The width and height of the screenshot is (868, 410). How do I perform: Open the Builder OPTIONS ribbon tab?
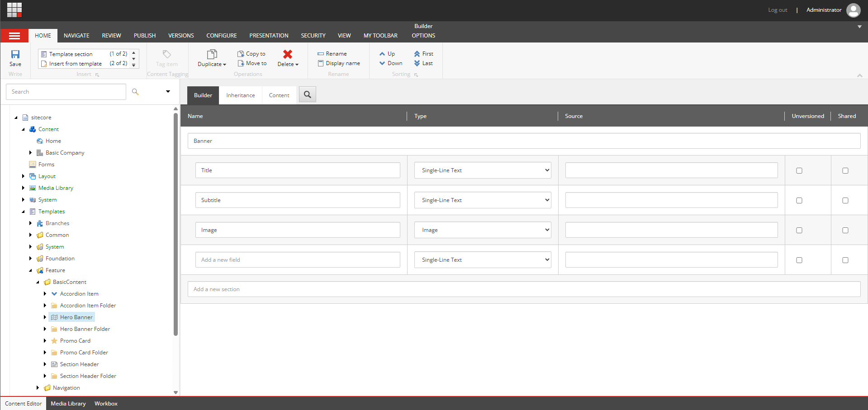[x=423, y=36]
